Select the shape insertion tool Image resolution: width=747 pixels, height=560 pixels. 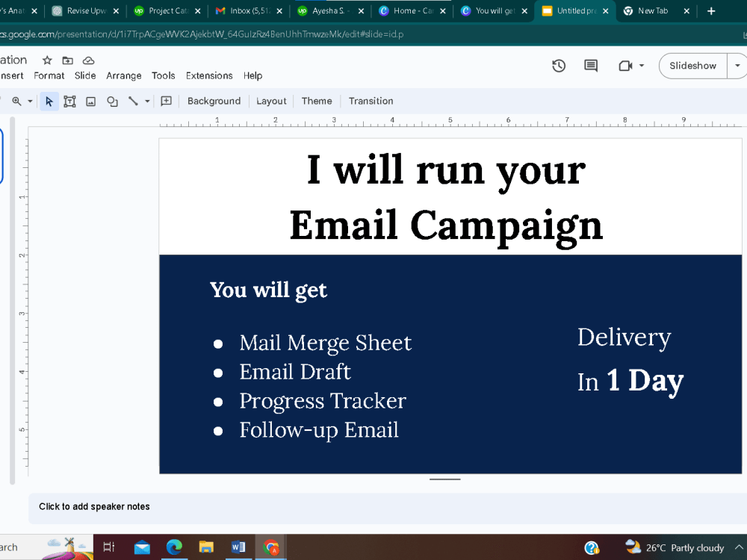point(112,101)
